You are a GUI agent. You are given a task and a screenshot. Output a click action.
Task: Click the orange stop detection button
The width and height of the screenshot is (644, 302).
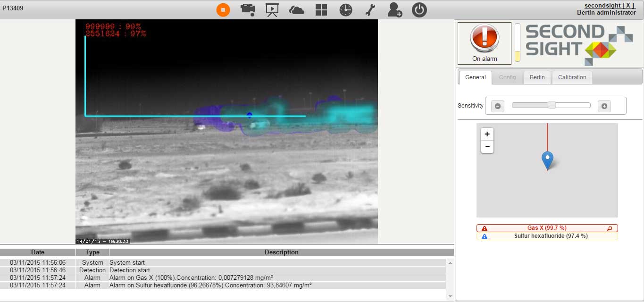click(x=223, y=9)
